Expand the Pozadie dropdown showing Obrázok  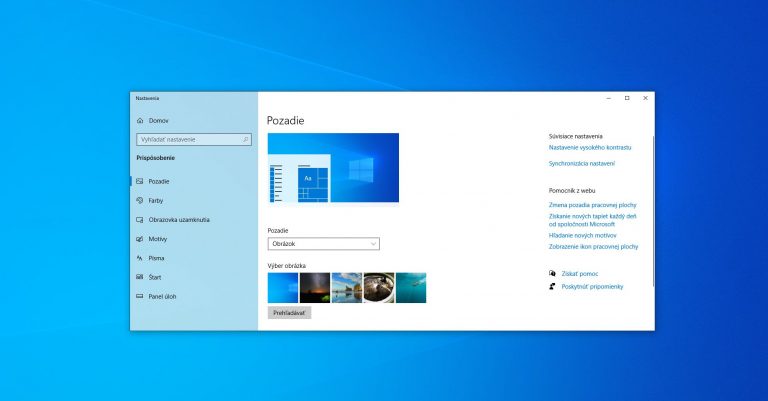(324, 243)
